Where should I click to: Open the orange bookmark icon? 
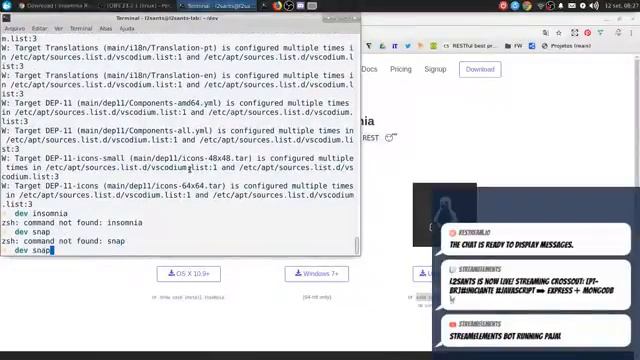point(420,46)
